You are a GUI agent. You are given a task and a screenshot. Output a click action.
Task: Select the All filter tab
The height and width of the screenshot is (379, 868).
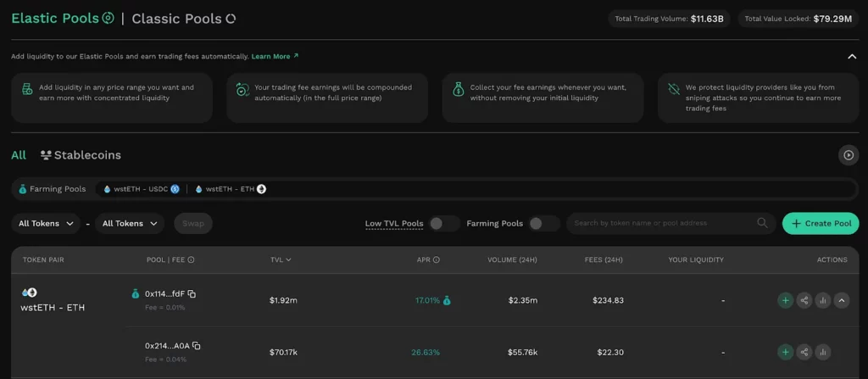[19, 155]
